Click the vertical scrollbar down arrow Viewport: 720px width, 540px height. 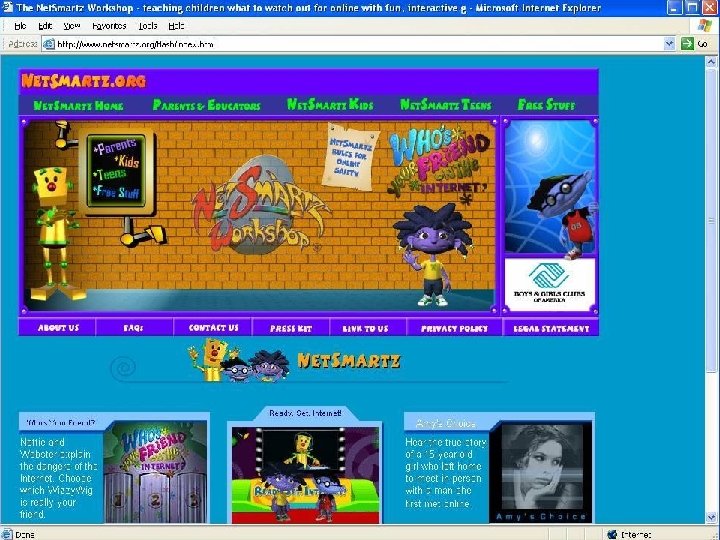(711, 518)
